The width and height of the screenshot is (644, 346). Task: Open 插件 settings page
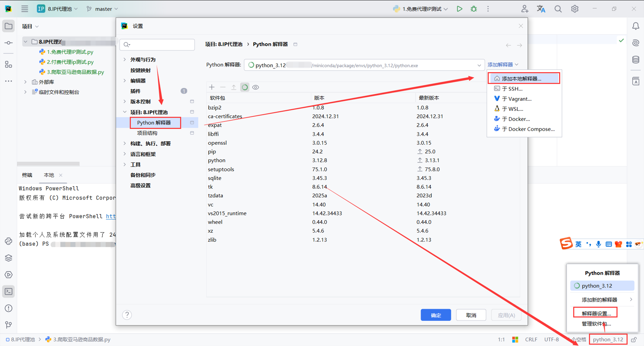coord(135,91)
